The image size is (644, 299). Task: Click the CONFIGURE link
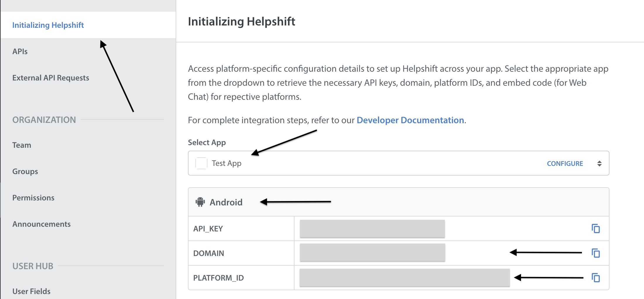tap(565, 164)
